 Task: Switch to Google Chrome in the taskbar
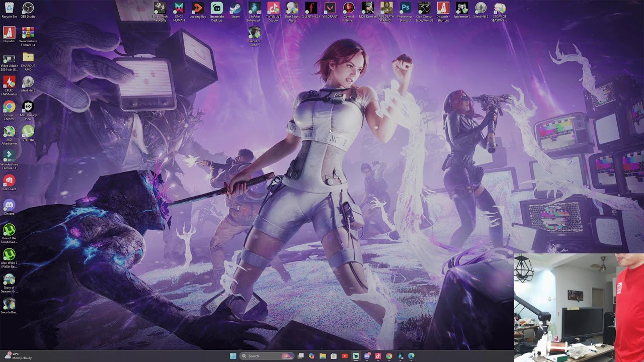tap(389, 356)
